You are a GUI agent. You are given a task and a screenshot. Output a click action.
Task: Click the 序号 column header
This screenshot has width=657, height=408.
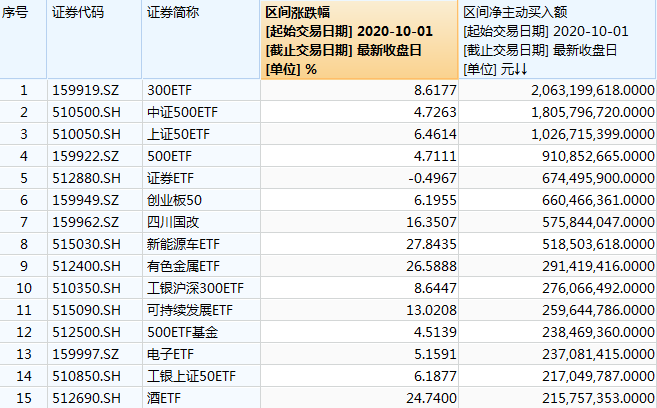23,39
